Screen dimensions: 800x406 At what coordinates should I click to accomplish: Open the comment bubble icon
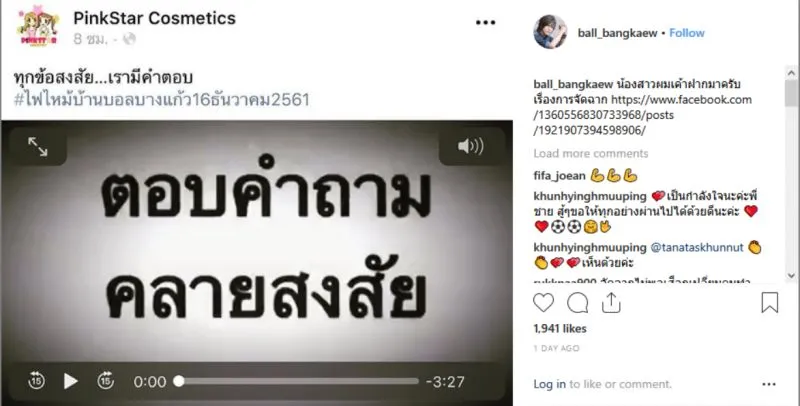(578, 303)
